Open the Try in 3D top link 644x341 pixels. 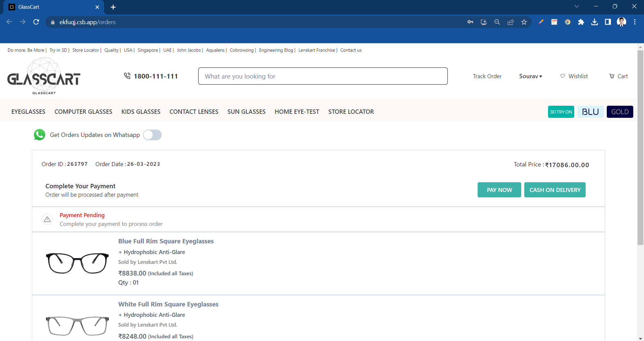pyautogui.click(x=58, y=50)
